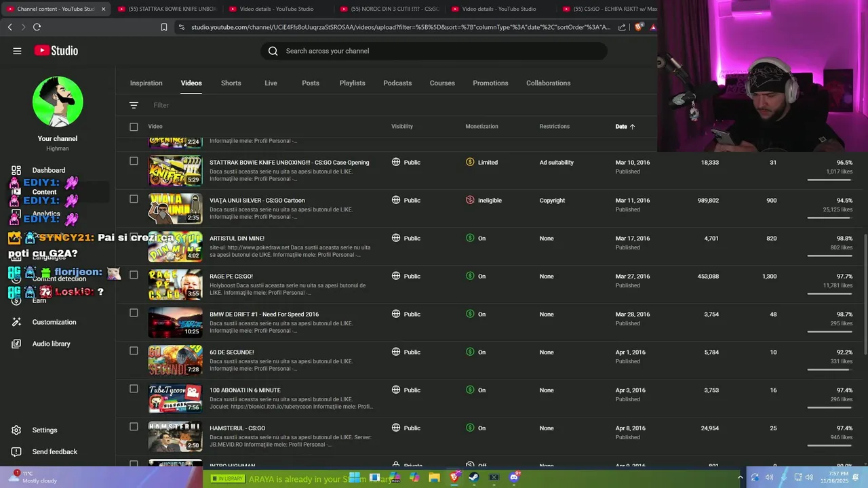Click the 989,802 views cell

[708, 201]
